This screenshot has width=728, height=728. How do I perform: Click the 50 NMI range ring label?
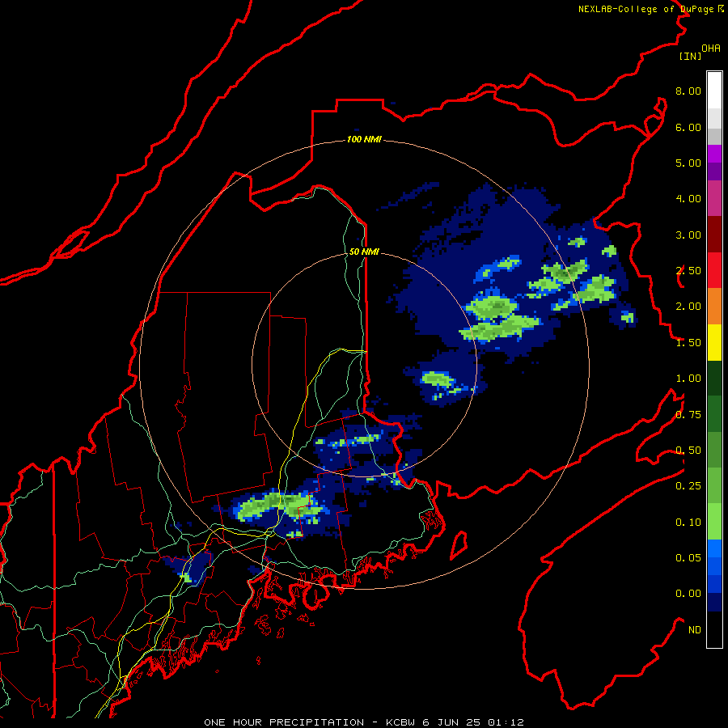[x=364, y=252]
